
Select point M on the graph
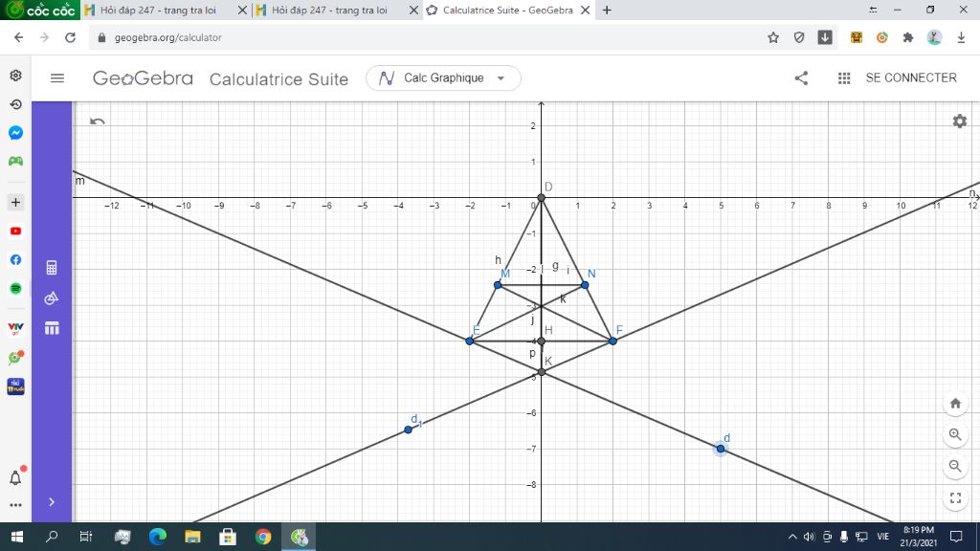(x=498, y=285)
